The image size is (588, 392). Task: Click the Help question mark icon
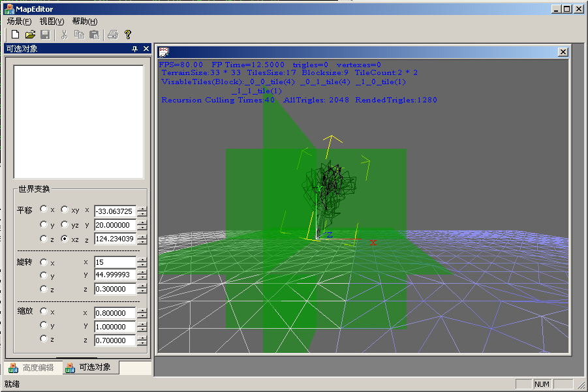[x=128, y=35]
